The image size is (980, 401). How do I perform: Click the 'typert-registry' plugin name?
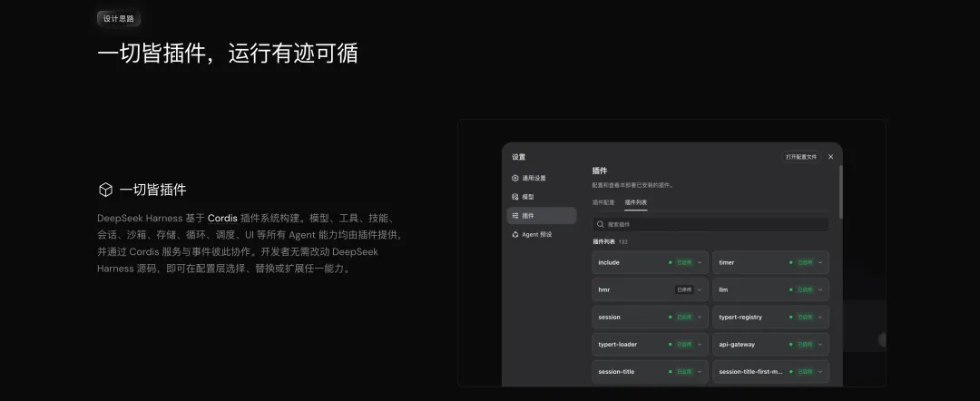[x=740, y=318]
